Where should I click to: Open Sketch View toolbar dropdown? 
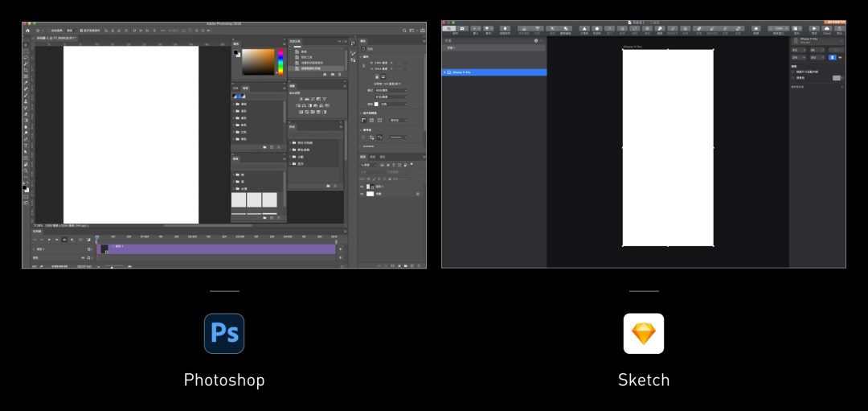point(796,28)
